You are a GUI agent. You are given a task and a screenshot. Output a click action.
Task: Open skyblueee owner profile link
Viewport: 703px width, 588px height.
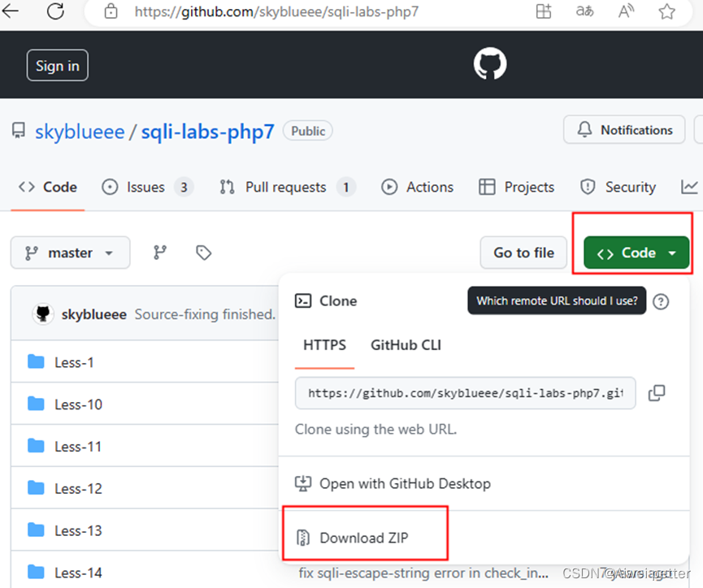click(80, 132)
